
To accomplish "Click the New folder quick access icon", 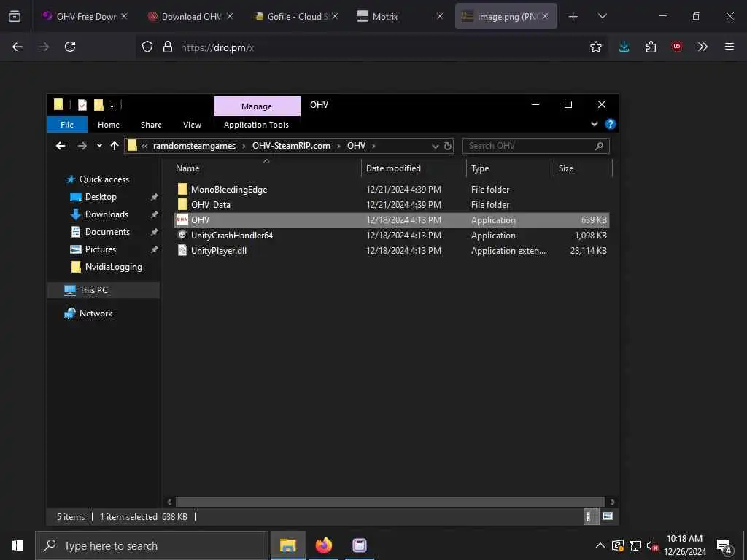I will tap(98, 105).
